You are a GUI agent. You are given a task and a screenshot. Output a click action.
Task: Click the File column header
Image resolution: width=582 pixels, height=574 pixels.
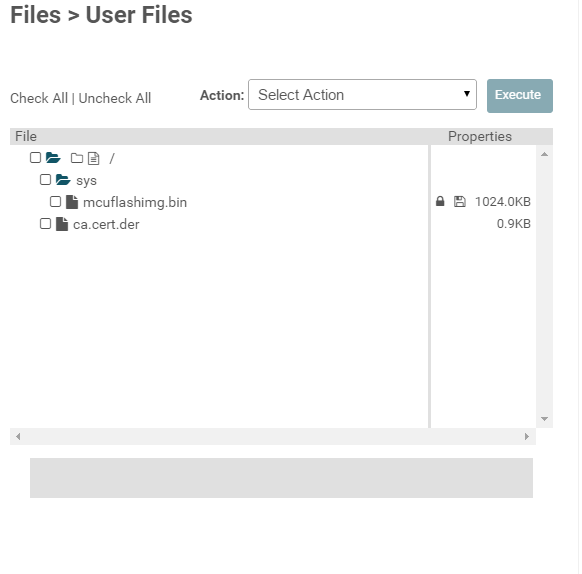tap(26, 136)
